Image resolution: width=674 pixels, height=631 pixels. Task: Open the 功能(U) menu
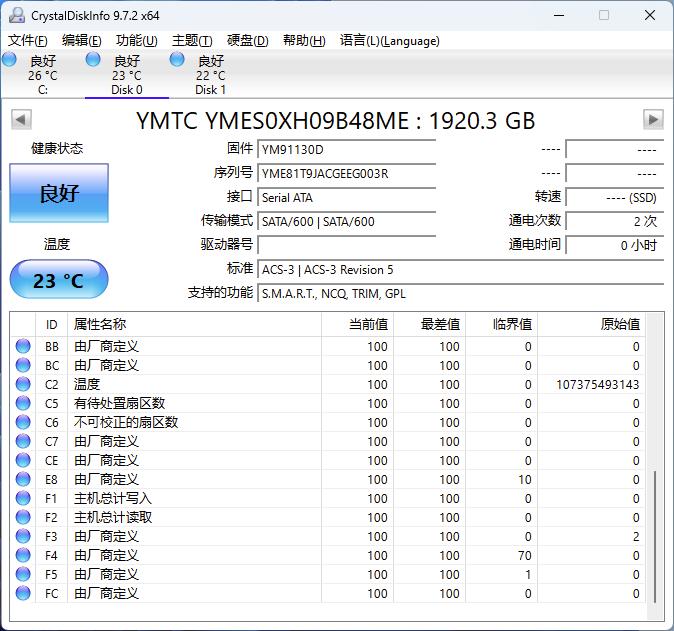tap(136, 41)
